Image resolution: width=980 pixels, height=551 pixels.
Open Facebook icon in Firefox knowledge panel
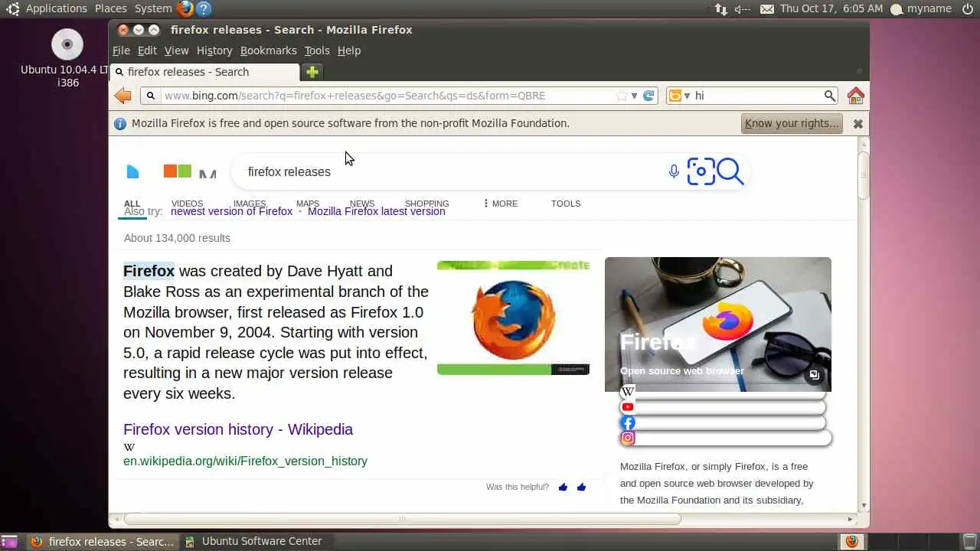point(628,422)
